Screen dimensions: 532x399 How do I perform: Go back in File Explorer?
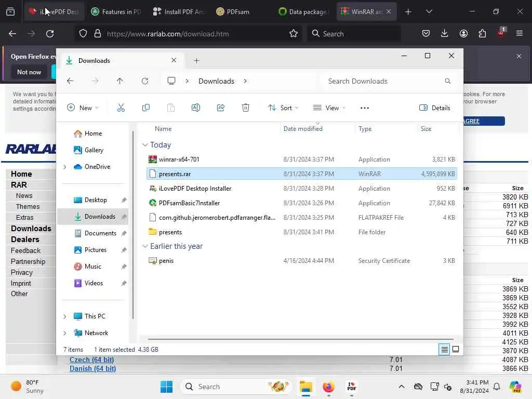[70, 81]
